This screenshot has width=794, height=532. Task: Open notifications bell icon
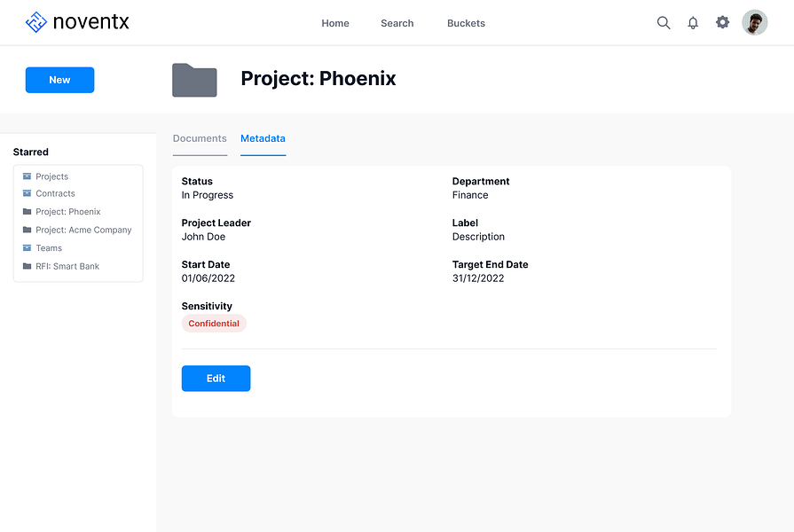(x=693, y=23)
